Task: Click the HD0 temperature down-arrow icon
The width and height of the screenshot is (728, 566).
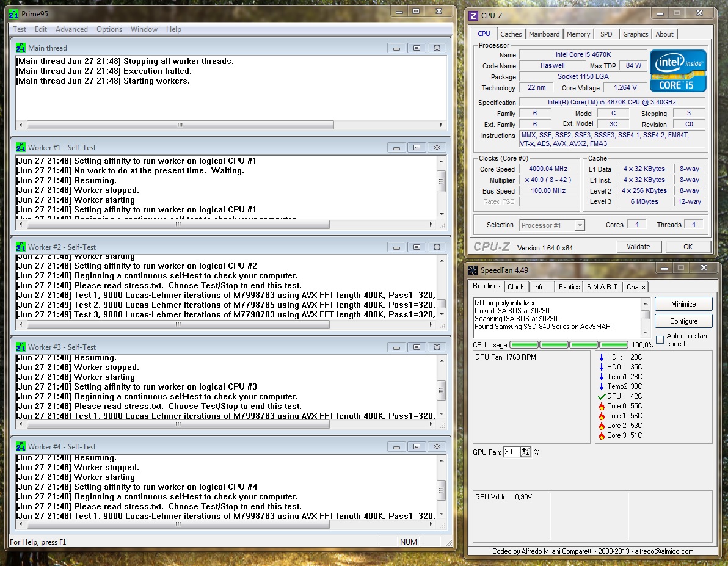Action: click(601, 367)
